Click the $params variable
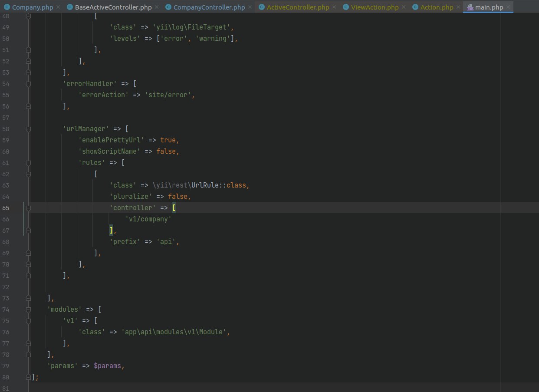The height and width of the screenshot is (392, 539). coord(107,366)
